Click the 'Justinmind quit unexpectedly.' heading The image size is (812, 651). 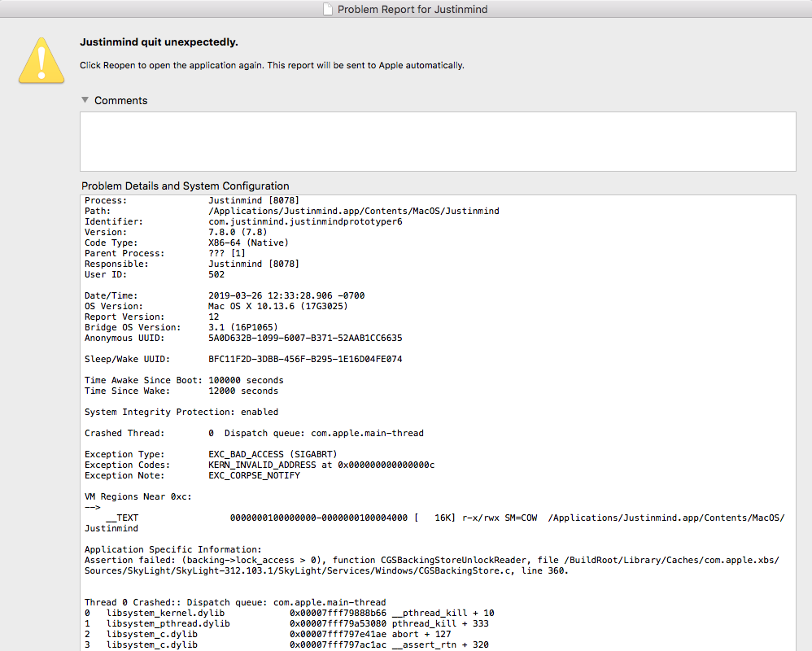coord(159,42)
